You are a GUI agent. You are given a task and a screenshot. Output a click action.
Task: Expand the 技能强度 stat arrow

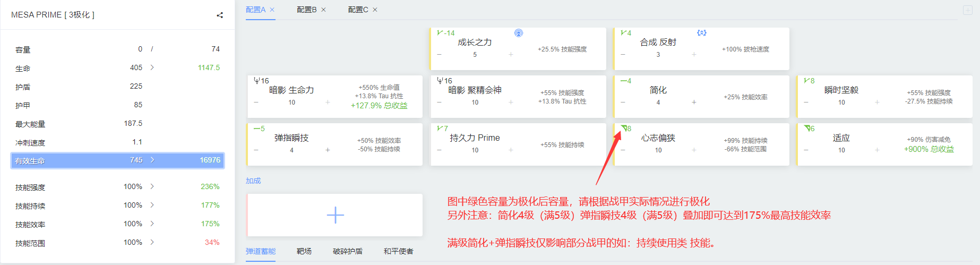152,186
